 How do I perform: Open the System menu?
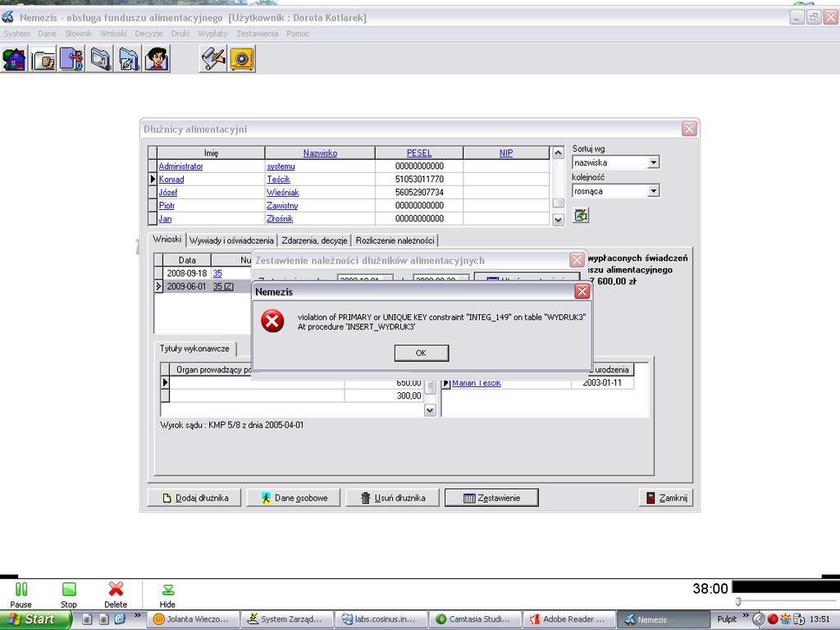[x=16, y=33]
